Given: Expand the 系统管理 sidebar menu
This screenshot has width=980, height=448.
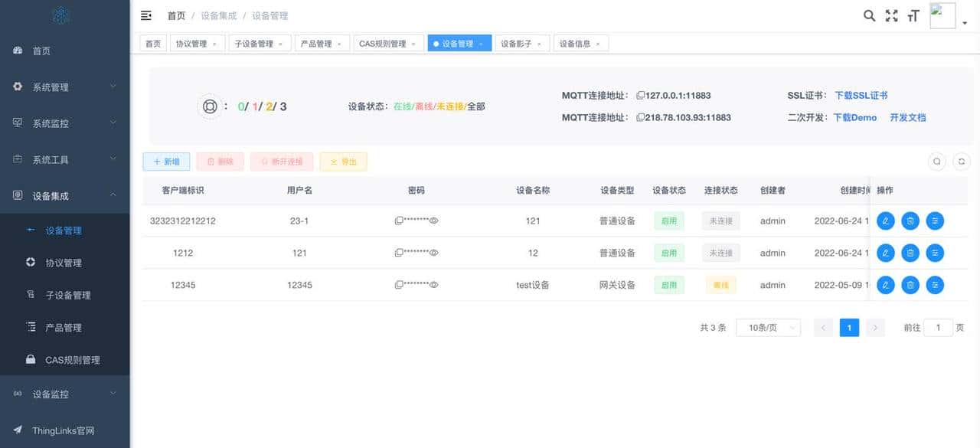Looking at the screenshot, I should [x=47, y=87].
